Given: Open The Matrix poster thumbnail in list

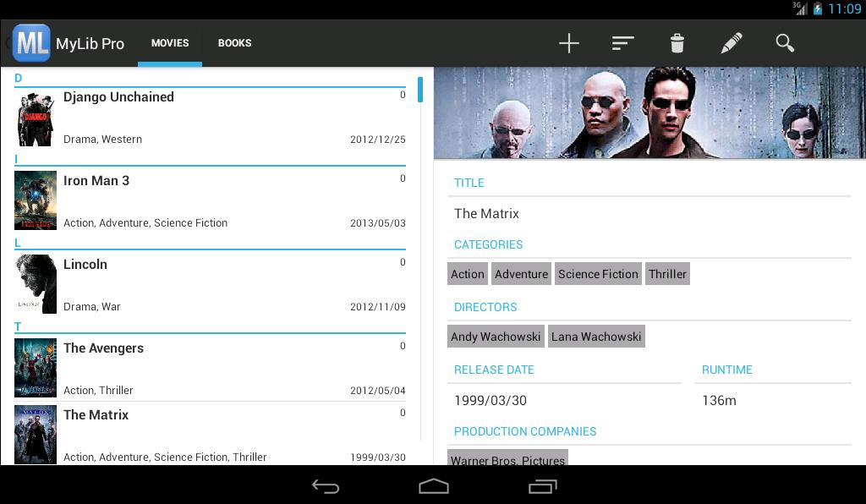Looking at the screenshot, I should click(x=36, y=435).
